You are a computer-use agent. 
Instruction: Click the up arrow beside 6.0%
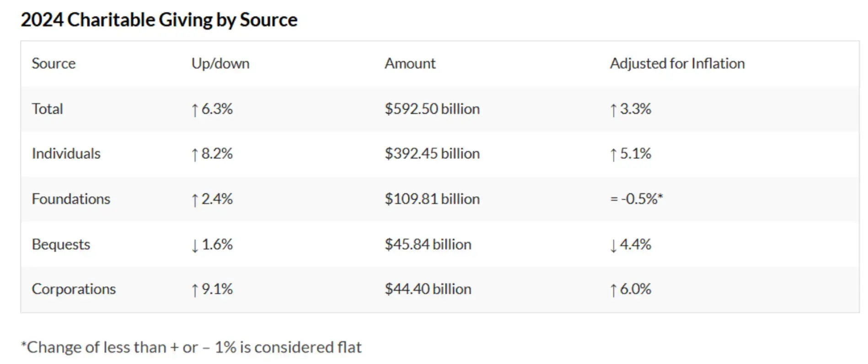click(613, 290)
